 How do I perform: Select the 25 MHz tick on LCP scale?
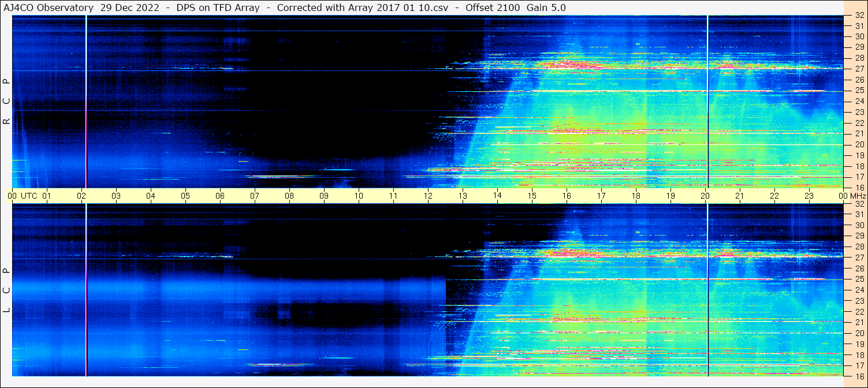point(859,279)
